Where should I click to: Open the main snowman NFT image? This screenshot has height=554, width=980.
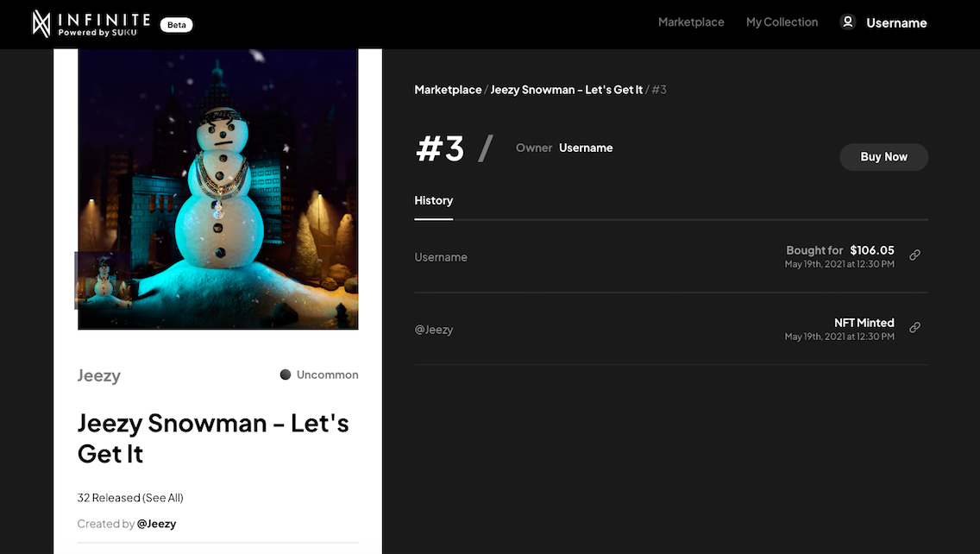tap(218, 190)
